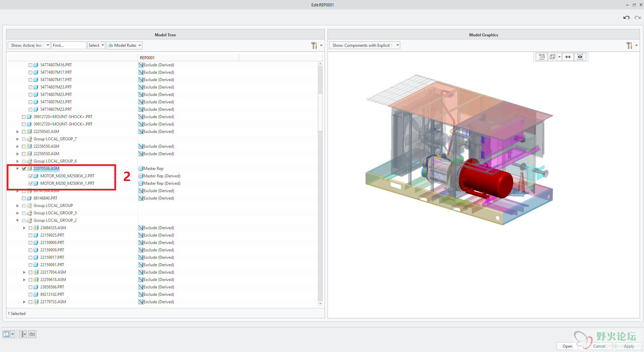This screenshot has height=352, width=644.
Task: Click the Model Graphics panel header
Action: [484, 35]
